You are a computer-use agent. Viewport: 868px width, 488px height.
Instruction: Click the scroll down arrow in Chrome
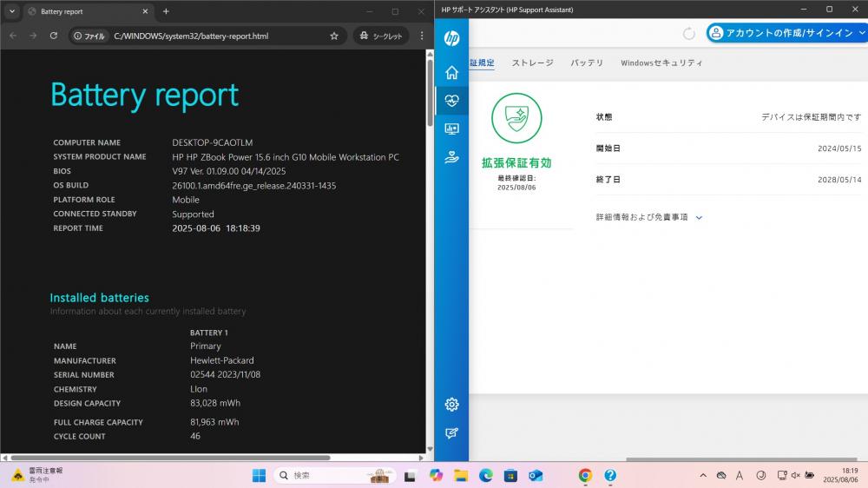430,449
